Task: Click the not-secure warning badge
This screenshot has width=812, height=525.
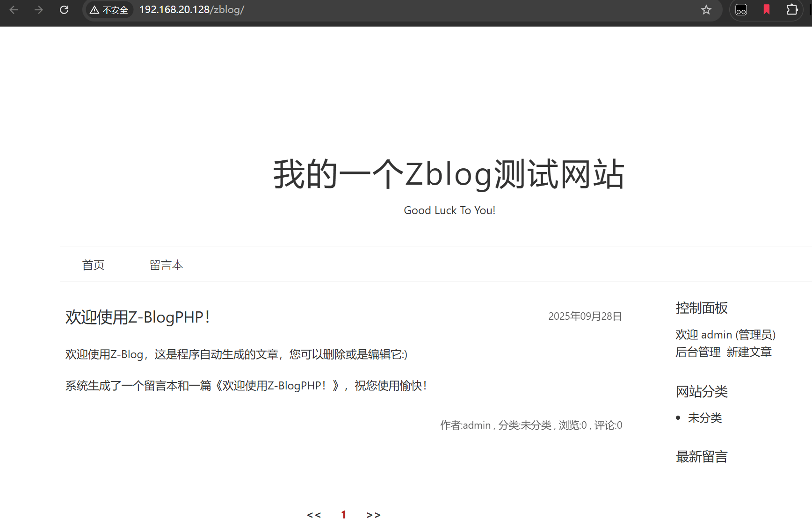Action: (x=109, y=10)
